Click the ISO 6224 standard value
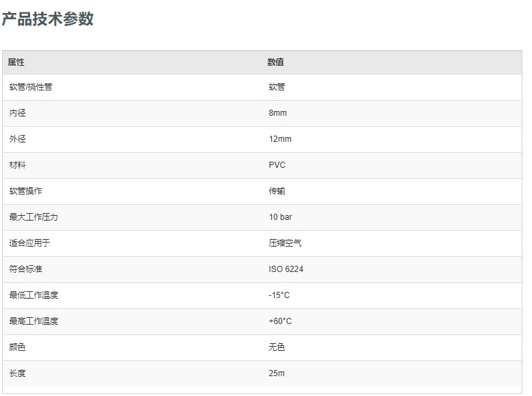This screenshot has height=396, width=532. pos(286,269)
